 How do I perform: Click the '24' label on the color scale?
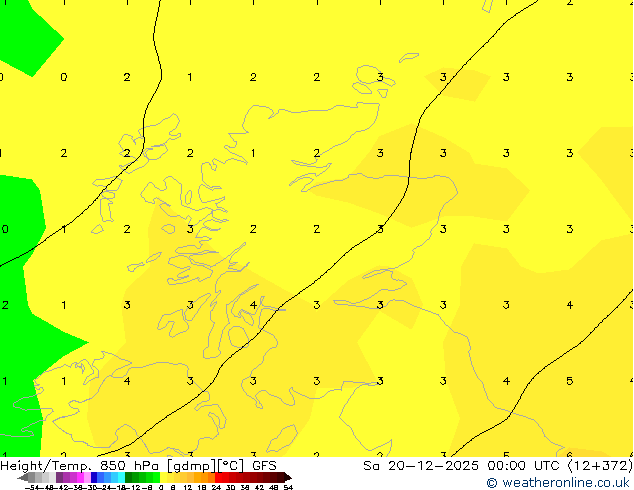coord(216,487)
